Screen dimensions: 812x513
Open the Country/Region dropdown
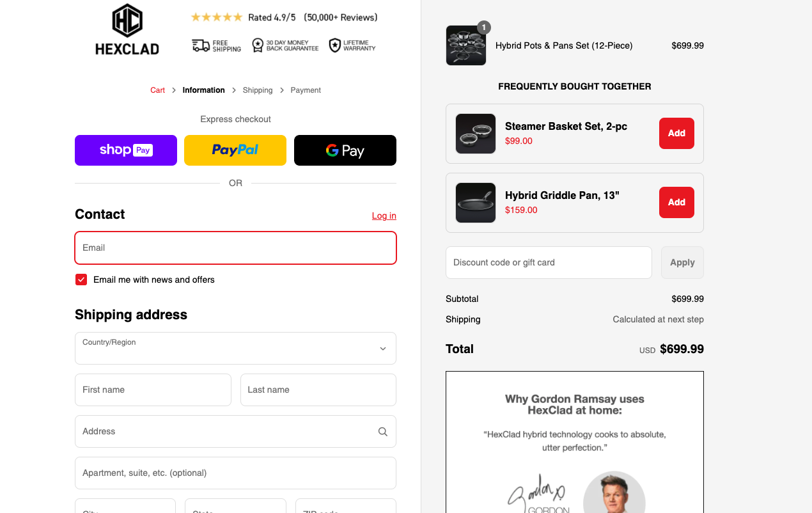pos(235,348)
